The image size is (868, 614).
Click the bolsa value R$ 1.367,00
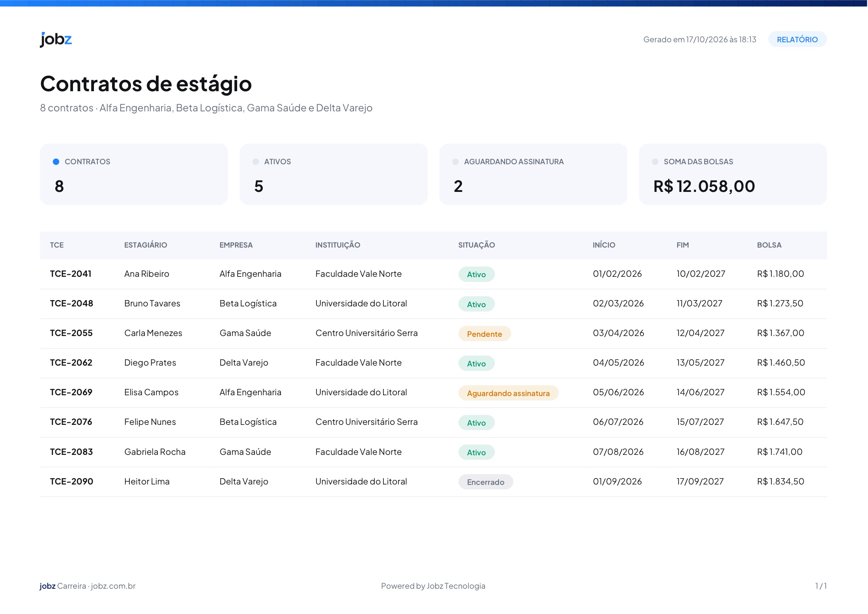pyautogui.click(x=780, y=333)
